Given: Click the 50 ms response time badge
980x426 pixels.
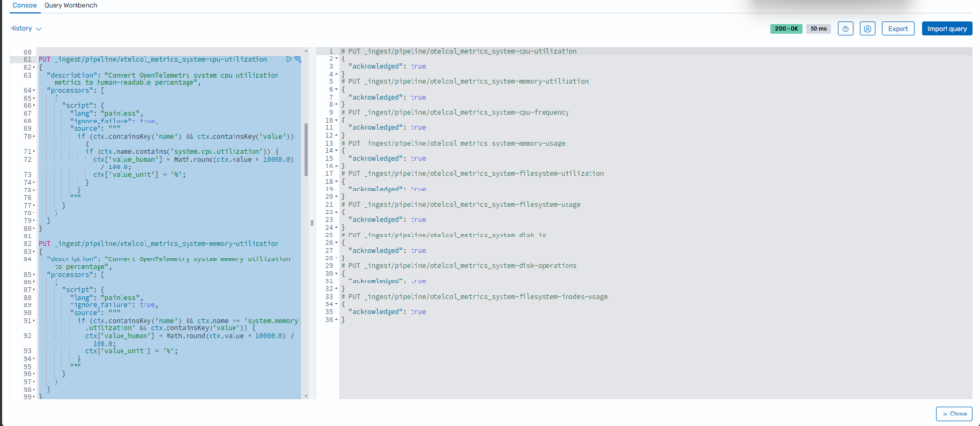Looking at the screenshot, I should tap(818, 29).
